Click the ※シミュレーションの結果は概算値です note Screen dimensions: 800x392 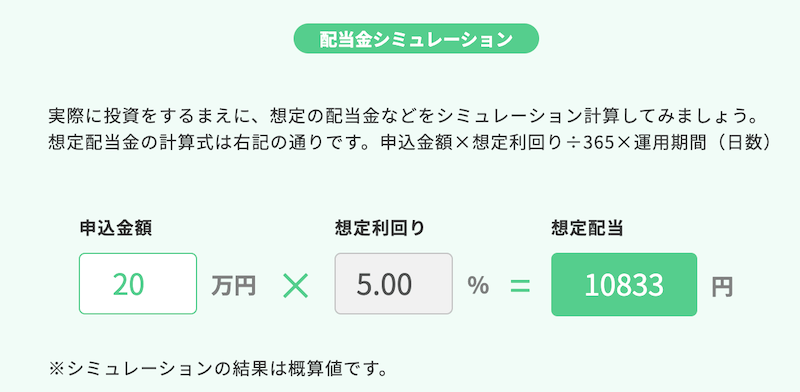coord(218,368)
